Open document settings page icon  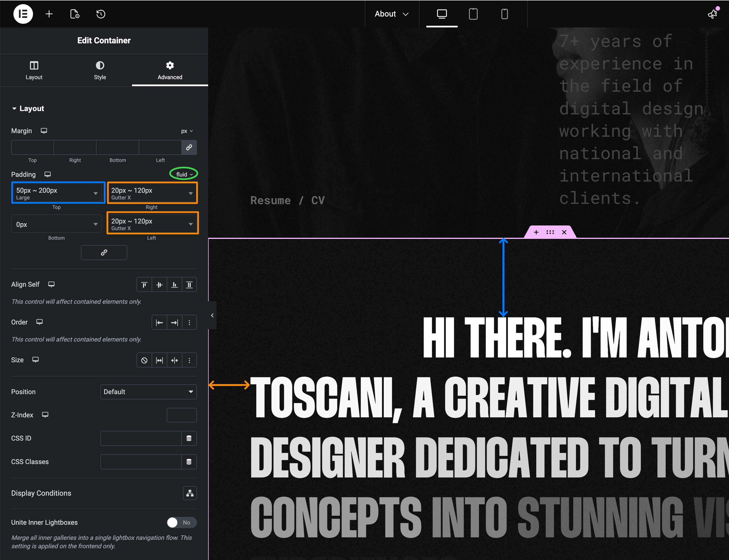pos(75,14)
